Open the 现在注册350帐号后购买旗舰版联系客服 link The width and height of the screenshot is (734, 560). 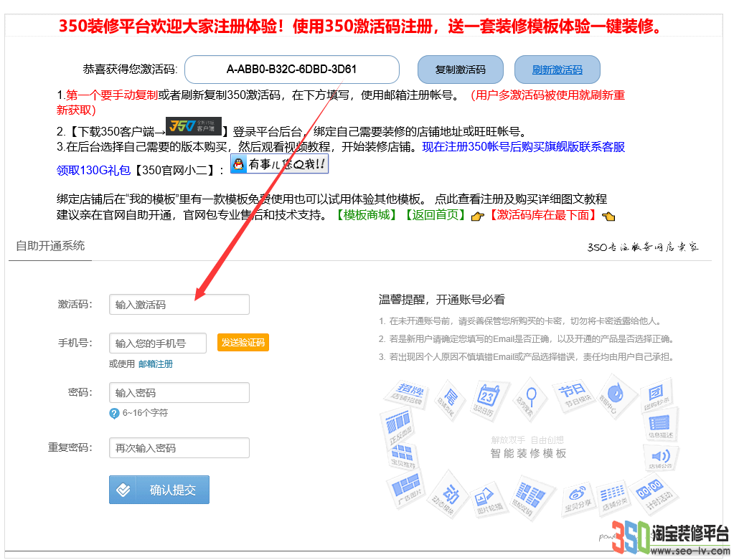(x=523, y=147)
